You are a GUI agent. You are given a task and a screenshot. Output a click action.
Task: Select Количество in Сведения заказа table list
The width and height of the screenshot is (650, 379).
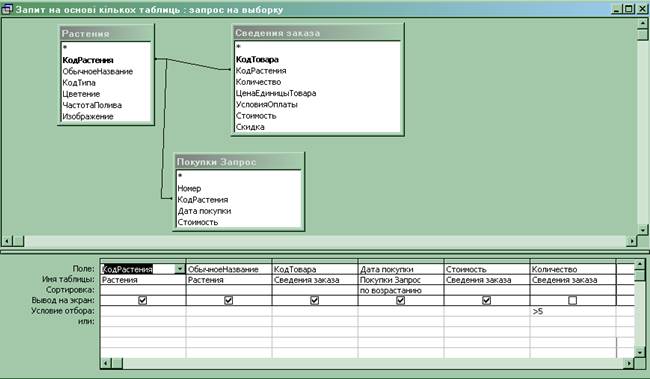pyautogui.click(x=258, y=82)
